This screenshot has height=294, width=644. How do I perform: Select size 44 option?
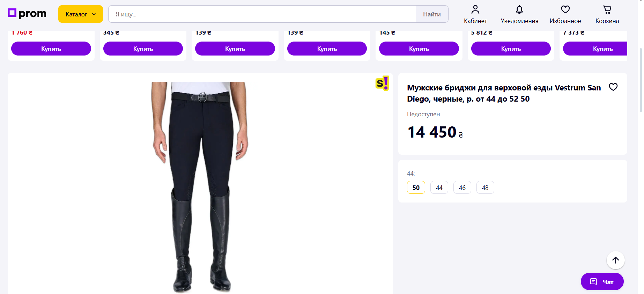point(439,188)
